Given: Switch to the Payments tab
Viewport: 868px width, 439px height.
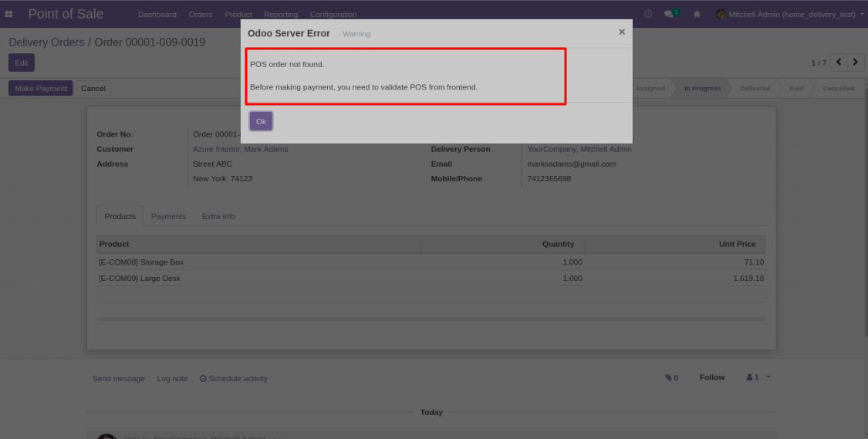Looking at the screenshot, I should coord(169,217).
